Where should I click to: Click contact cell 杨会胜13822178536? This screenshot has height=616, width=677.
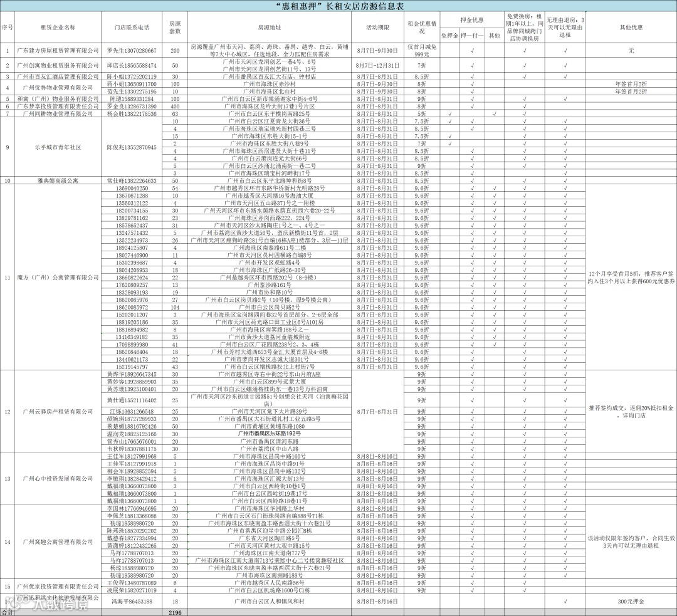click(132, 113)
